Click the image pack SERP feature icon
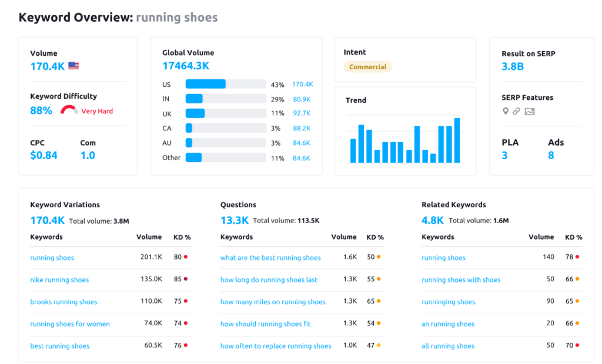This screenshot has height=364, width=602. click(530, 112)
